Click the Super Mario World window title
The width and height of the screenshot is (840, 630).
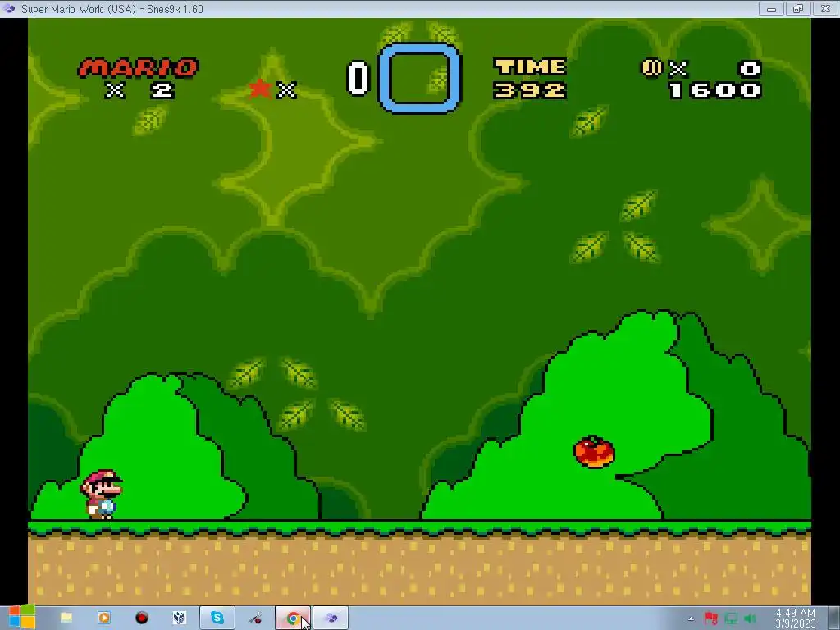pyautogui.click(x=112, y=9)
